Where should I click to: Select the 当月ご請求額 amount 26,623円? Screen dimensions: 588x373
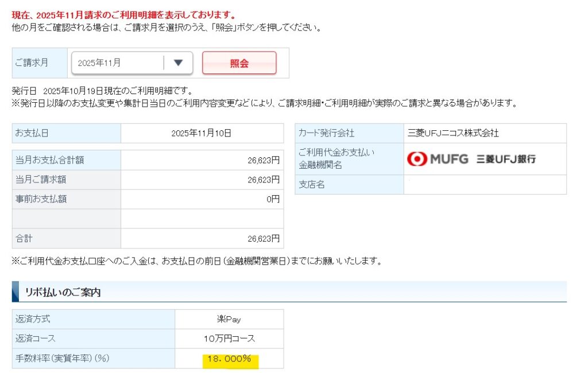[264, 180]
